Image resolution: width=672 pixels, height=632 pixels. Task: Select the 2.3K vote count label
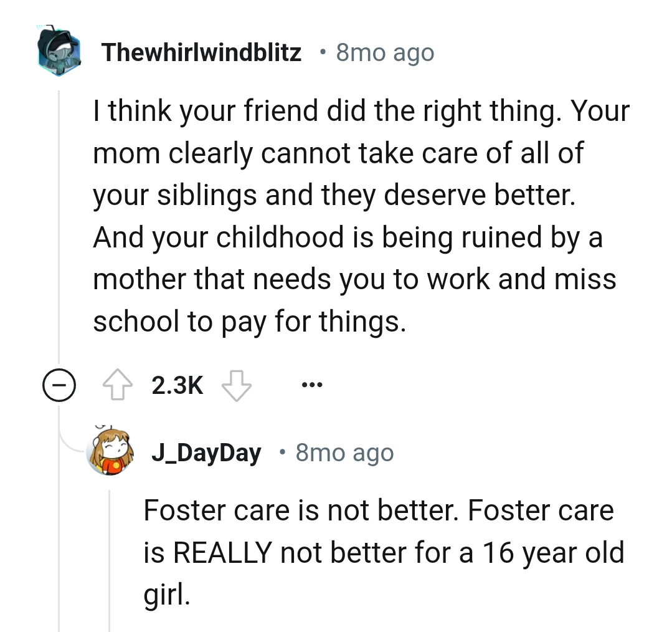tap(177, 385)
